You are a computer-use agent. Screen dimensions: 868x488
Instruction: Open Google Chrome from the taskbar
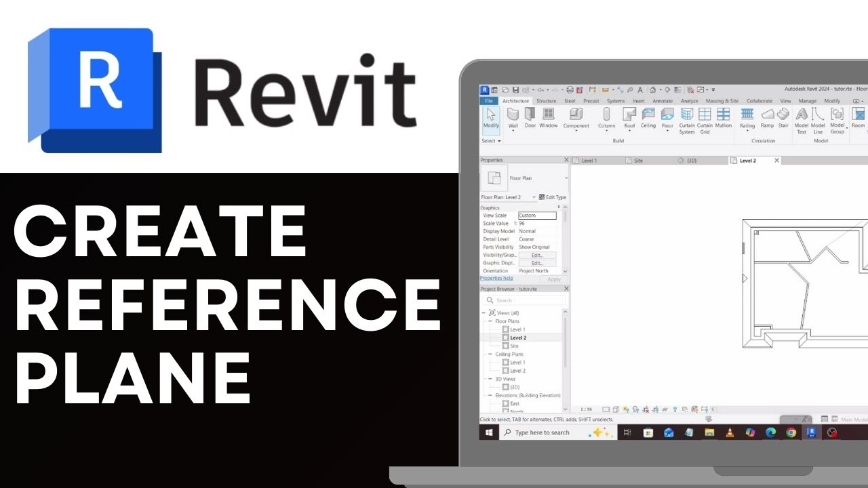coord(791,432)
